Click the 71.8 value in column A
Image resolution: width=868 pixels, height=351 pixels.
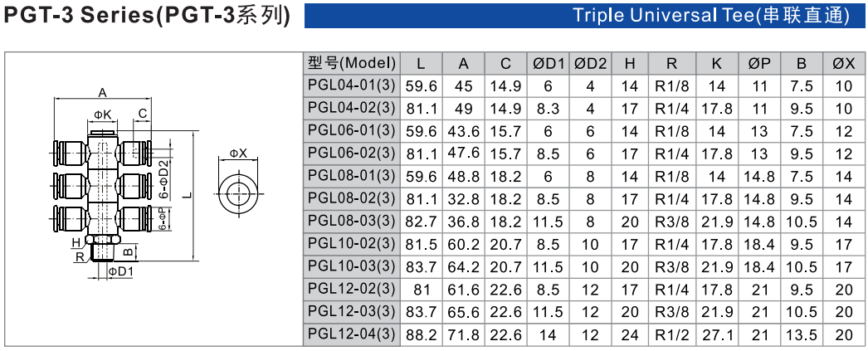tap(463, 334)
